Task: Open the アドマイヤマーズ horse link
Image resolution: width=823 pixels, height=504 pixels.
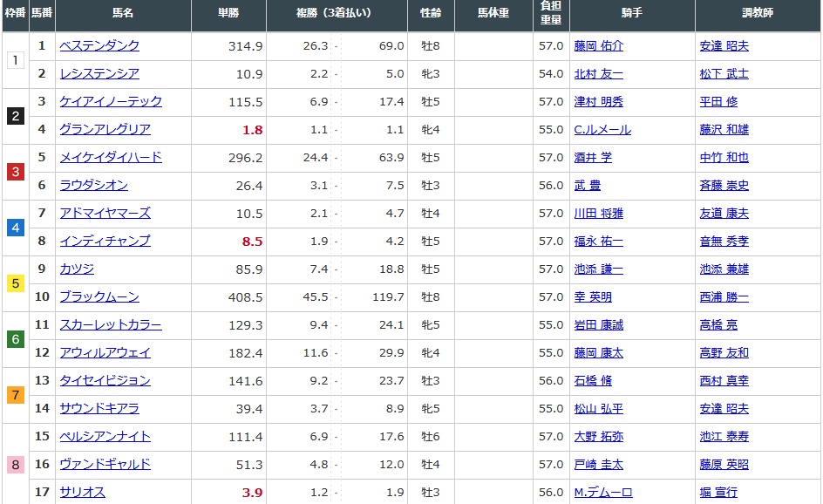Action: [x=105, y=214]
